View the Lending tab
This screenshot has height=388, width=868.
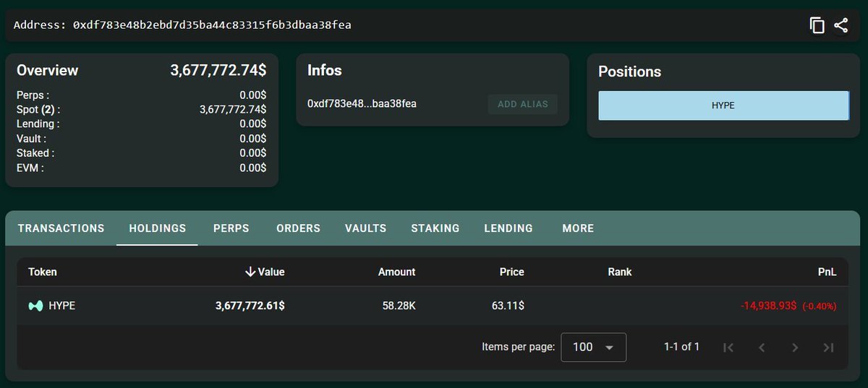tap(509, 228)
